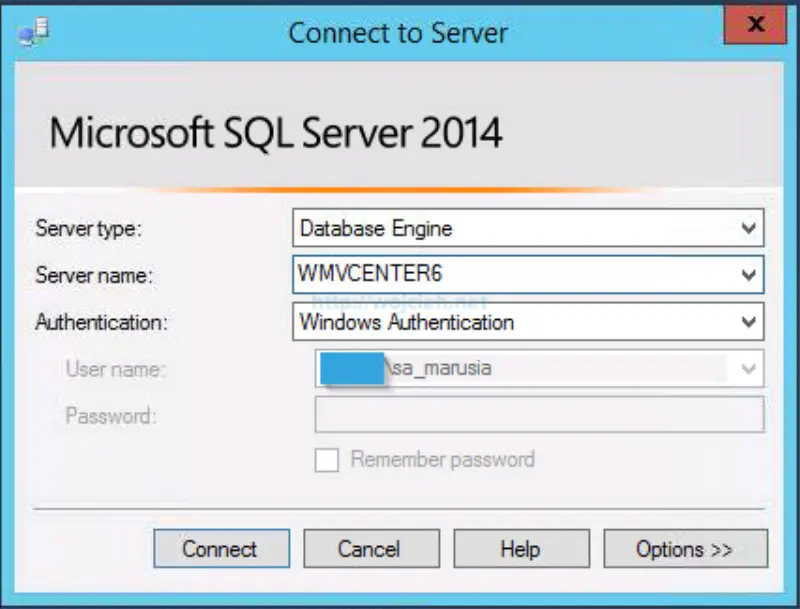Click the Connect button
Screen dimensions: 800x609
(221, 548)
